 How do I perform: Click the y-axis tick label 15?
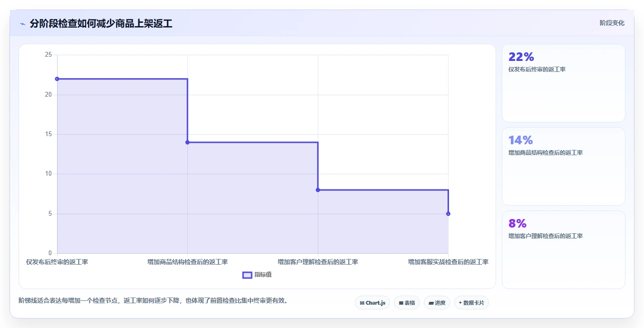coord(48,134)
